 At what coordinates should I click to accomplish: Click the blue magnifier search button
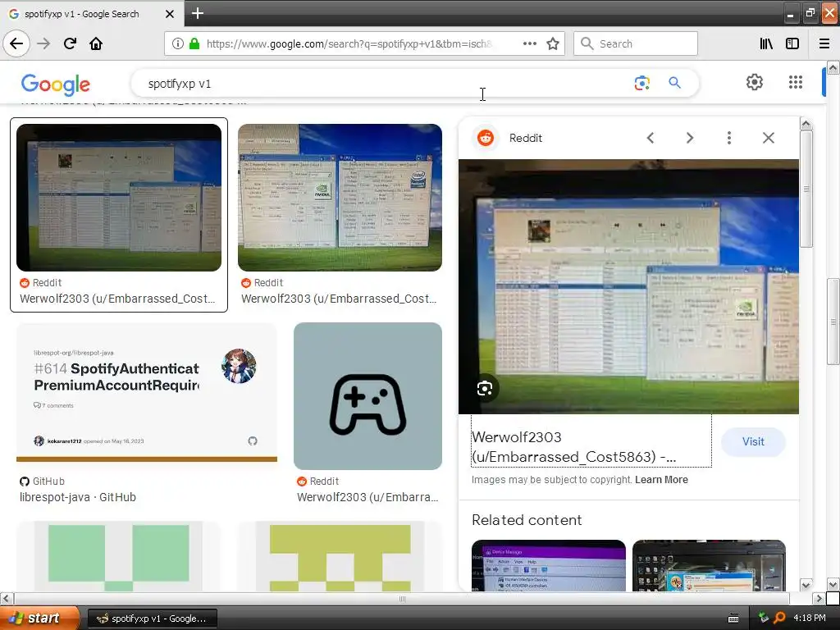674,83
